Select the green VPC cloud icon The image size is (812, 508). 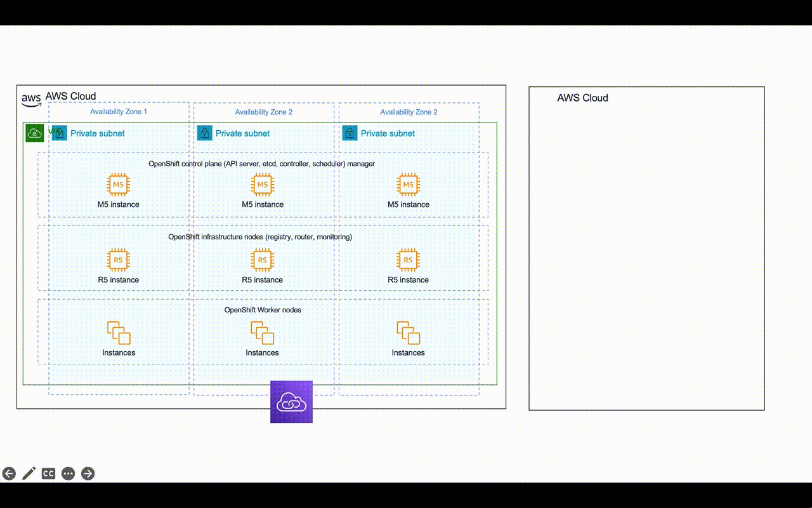(x=34, y=133)
